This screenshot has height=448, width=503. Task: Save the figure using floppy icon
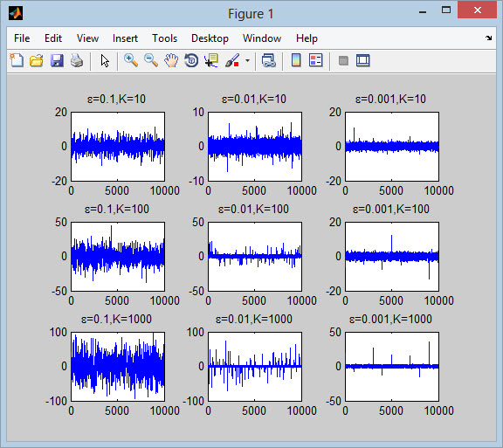click(x=57, y=60)
